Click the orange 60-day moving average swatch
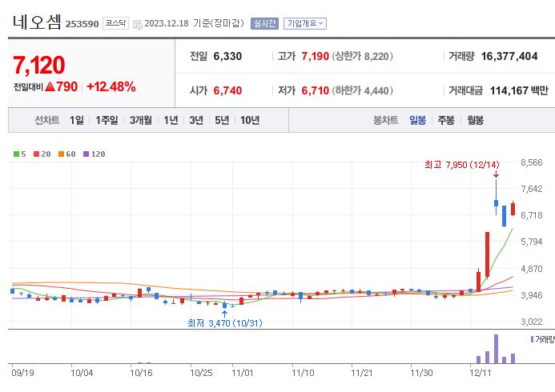This screenshot has height=392, width=555. [x=61, y=154]
